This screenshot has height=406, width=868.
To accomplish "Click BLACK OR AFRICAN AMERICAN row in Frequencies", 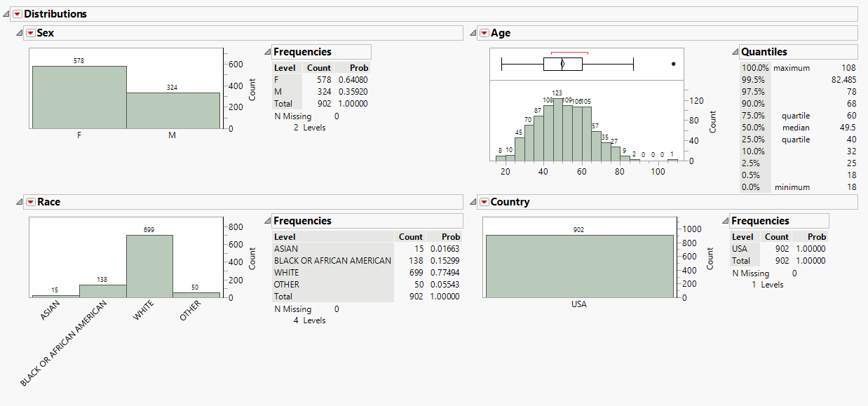I will point(332,261).
